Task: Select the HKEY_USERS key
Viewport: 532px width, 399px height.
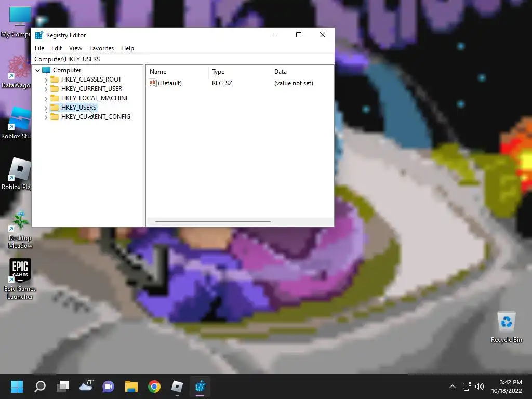Action: pyautogui.click(x=78, y=107)
